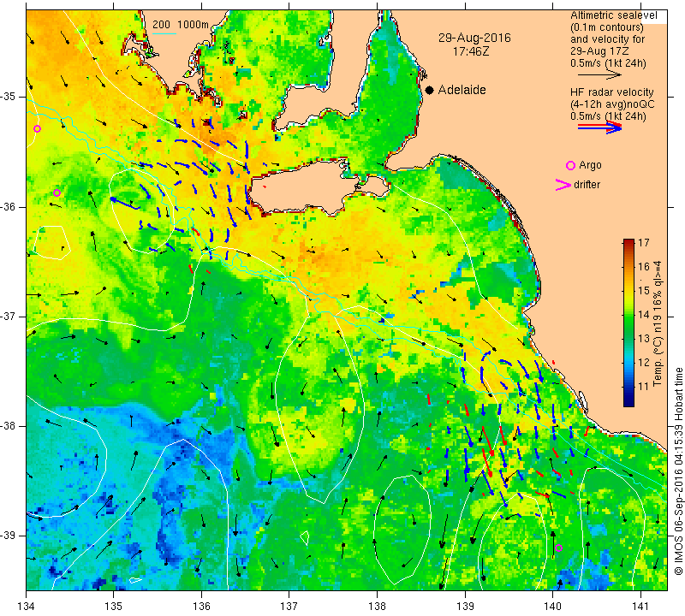The width and height of the screenshot is (685, 616).
Task: Click the magenta drifter legend symbol
Action: tap(563, 185)
